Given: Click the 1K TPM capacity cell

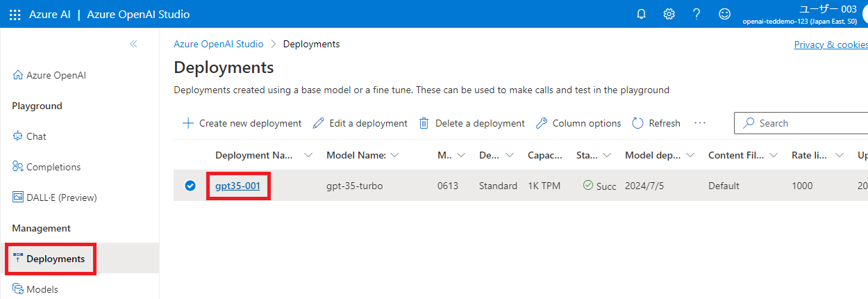Looking at the screenshot, I should 545,186.
